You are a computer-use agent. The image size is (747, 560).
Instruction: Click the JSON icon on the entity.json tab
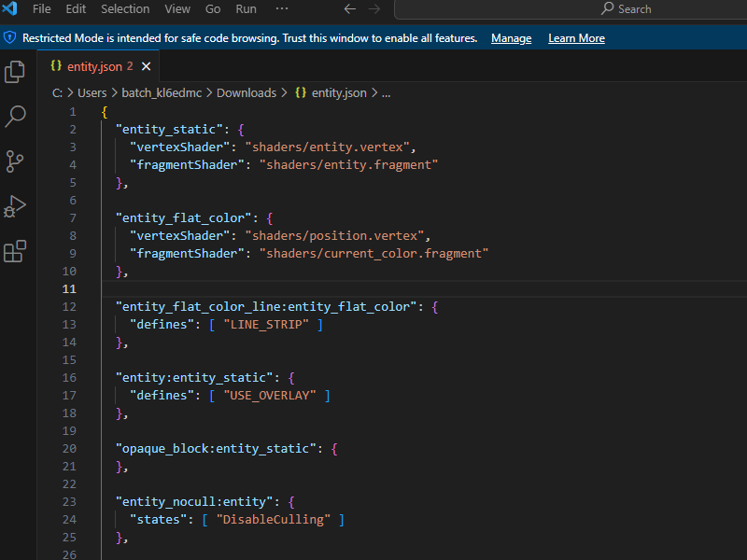click(56, 66)
